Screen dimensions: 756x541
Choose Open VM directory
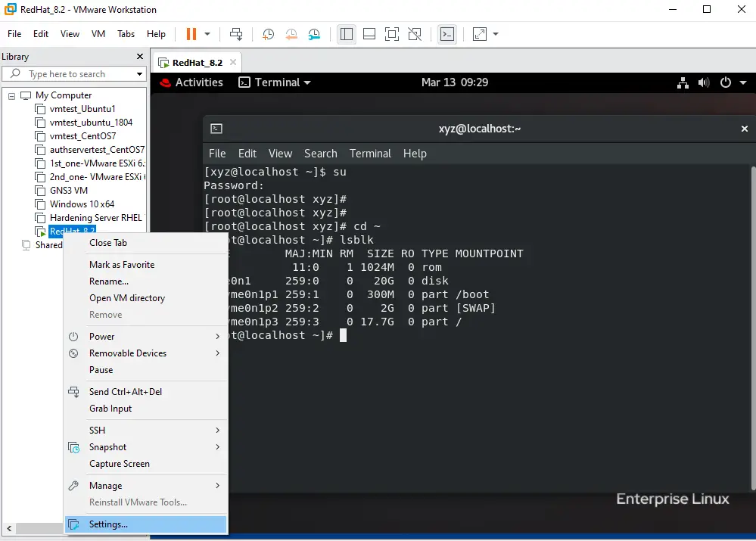click(145, 298)
